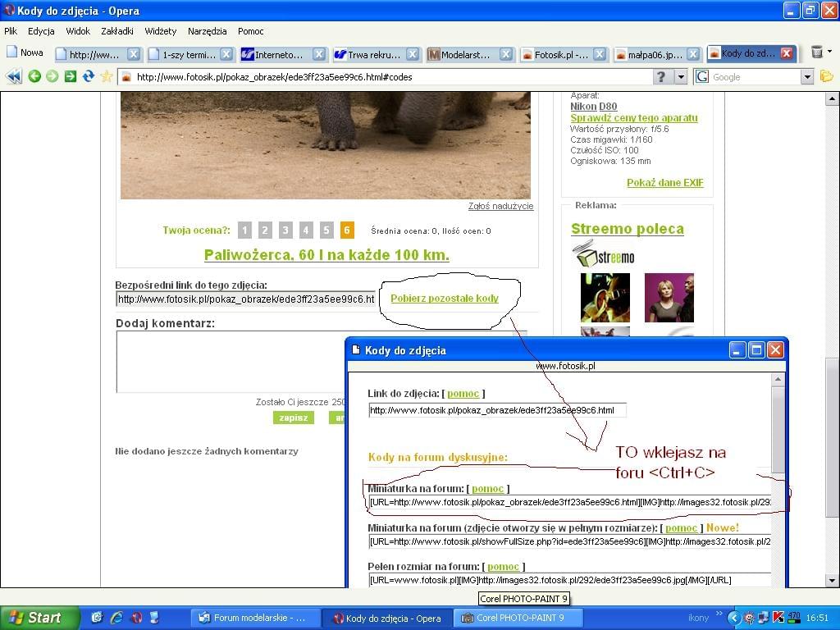Expand hidden system tray icons chevron

pyautogui.click(x=734, y=618)
